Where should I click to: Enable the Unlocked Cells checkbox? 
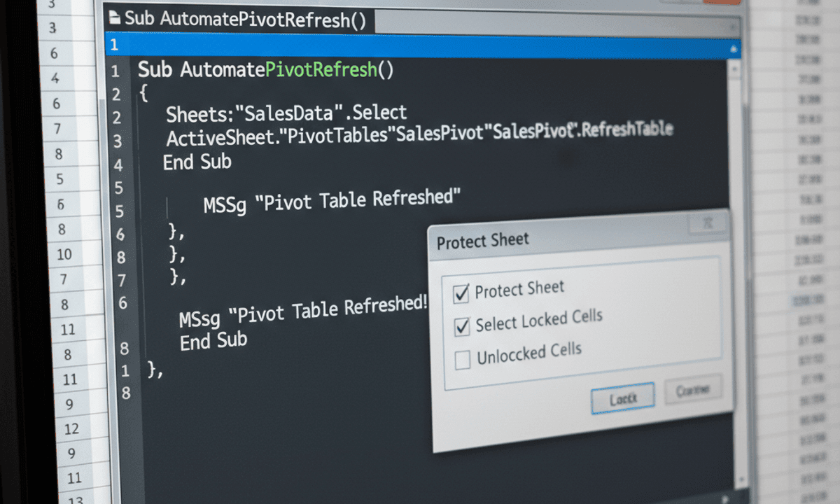(x=463, y=360)
